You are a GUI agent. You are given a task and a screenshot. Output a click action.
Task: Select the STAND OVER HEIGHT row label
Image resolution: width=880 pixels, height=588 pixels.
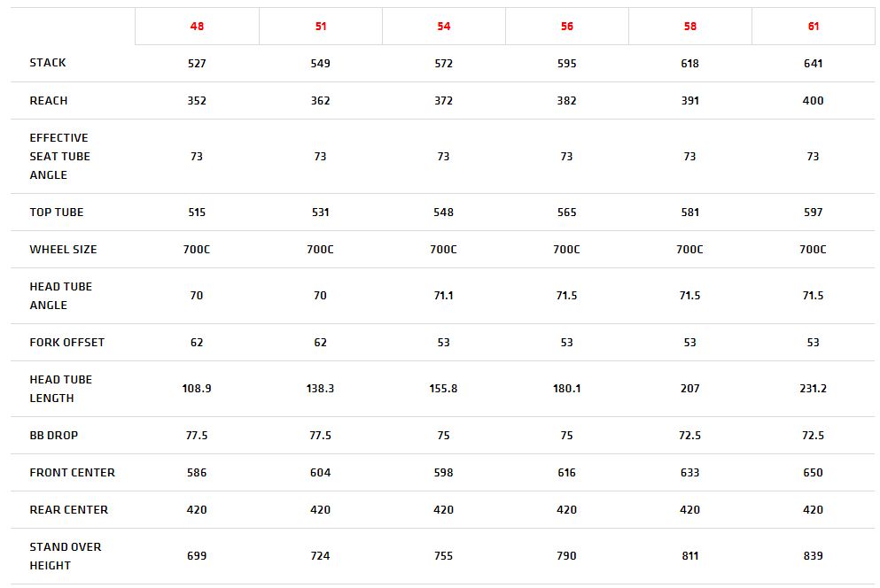(65, 556)
